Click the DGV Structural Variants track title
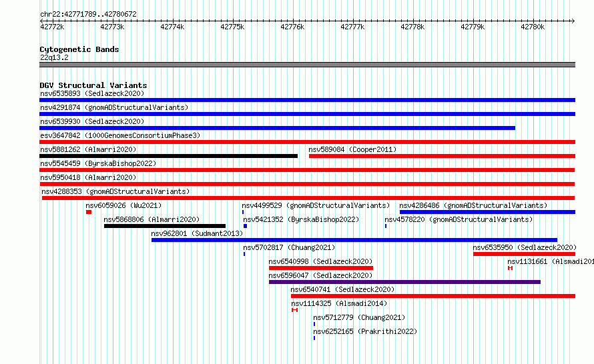 tap(93, 85)
